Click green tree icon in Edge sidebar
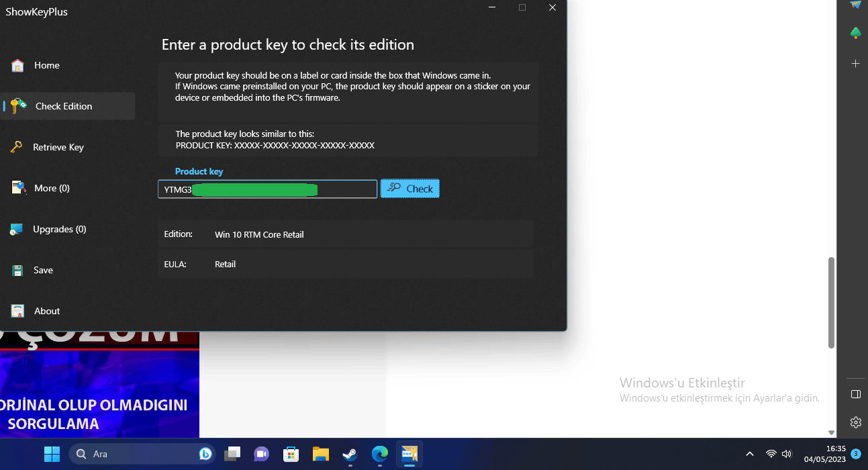The image size is (868, 470). coord(855,33)
